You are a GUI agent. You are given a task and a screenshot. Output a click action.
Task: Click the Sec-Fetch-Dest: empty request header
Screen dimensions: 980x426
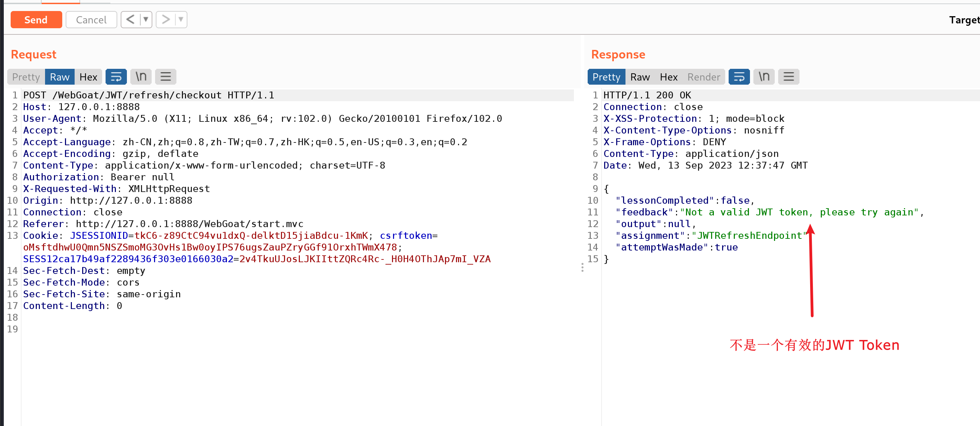pos(84,271)
